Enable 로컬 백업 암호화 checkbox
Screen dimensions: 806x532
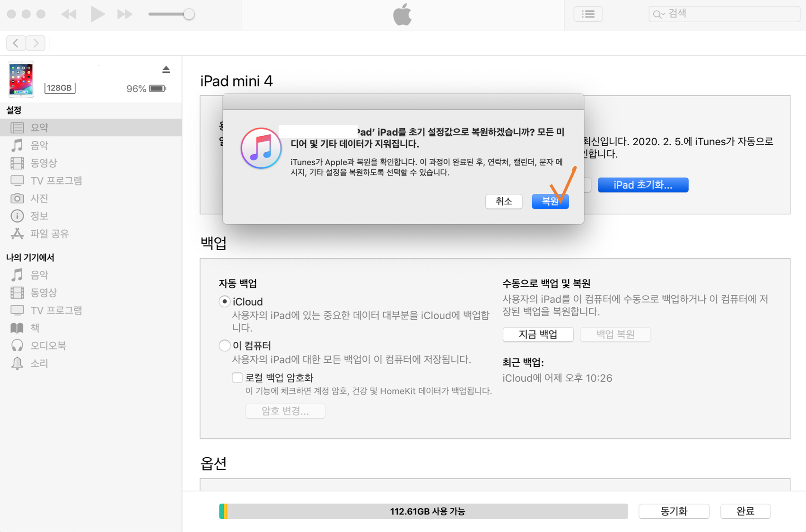click(x=237, y=377)
